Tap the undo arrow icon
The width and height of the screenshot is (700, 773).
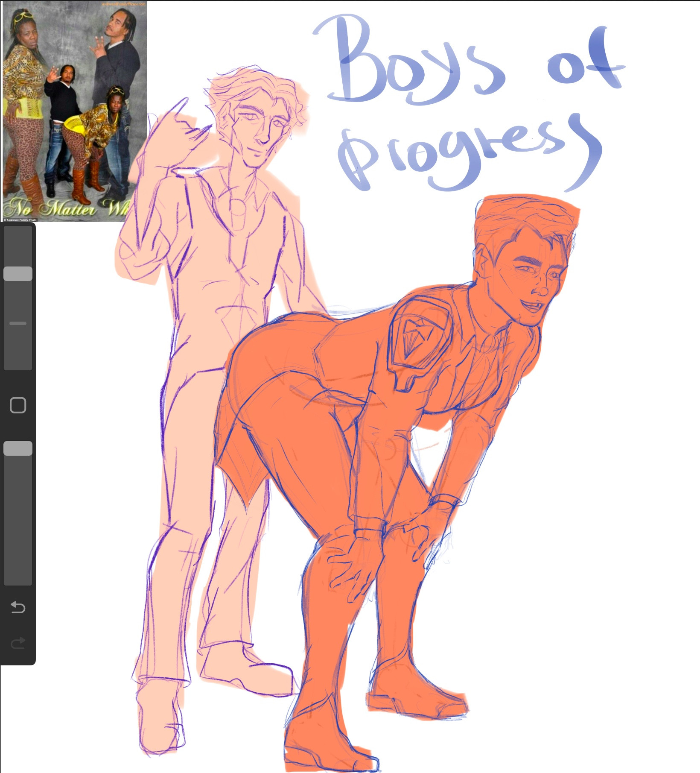tap(18, 607)
